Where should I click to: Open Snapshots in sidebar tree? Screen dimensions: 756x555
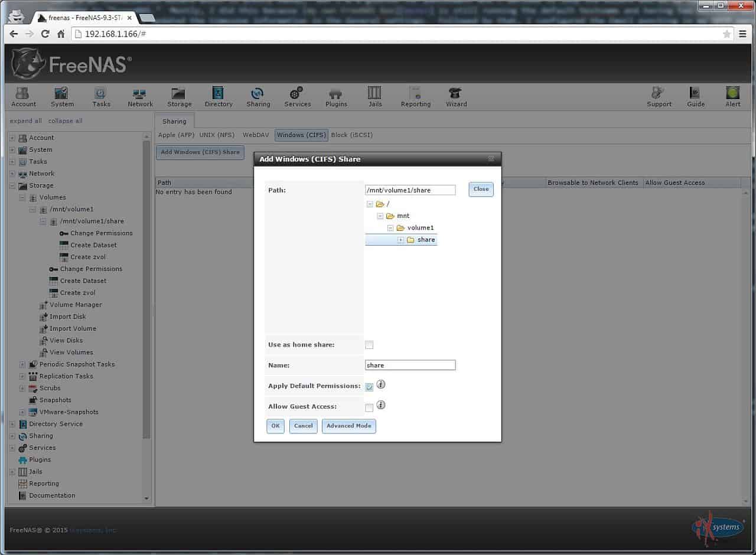(x=55, y=400)
